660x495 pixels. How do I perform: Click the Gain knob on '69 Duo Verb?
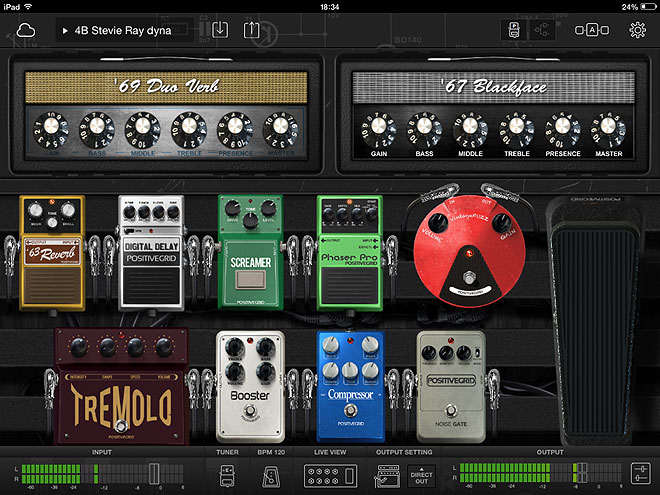(51, 130)
